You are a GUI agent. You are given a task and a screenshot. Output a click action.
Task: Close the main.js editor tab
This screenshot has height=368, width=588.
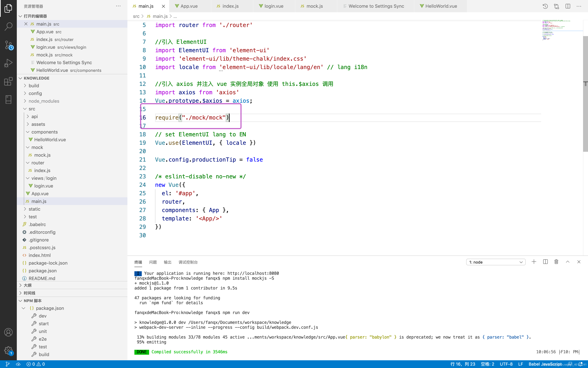pyautogui.click(x=163, y=6)
